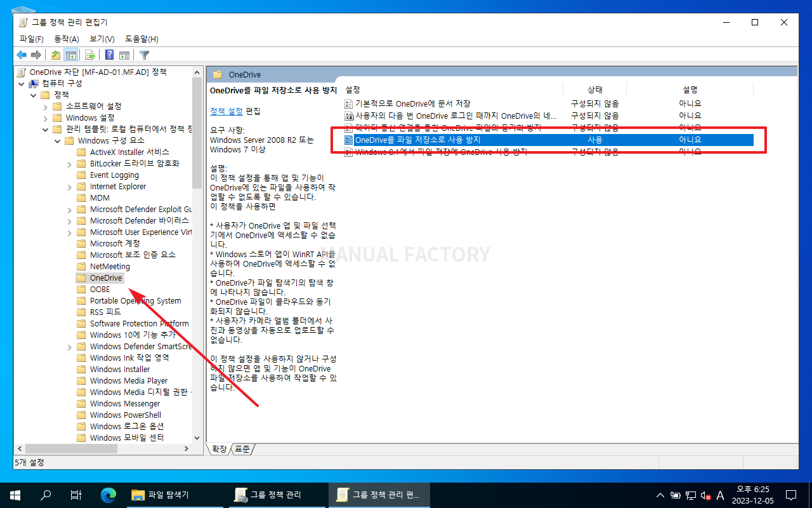This screenshot has height=508, width=812.
Task: Select 'Windows 8.1에서 파일 저장에 OneDrive 사용 방지' row
Action: (548, 152)
